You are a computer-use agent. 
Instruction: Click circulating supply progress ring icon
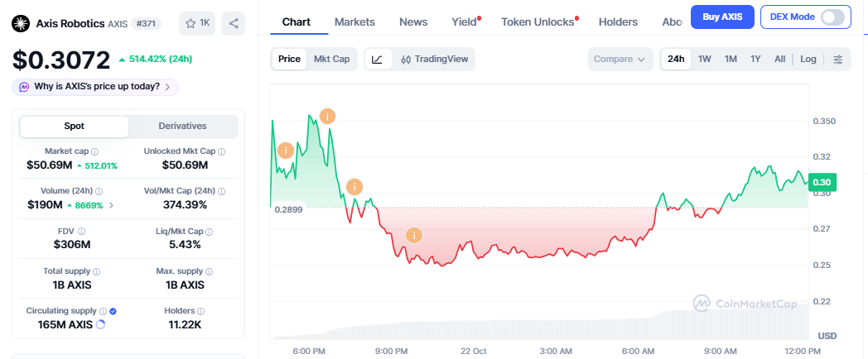[x=100, y=325]
